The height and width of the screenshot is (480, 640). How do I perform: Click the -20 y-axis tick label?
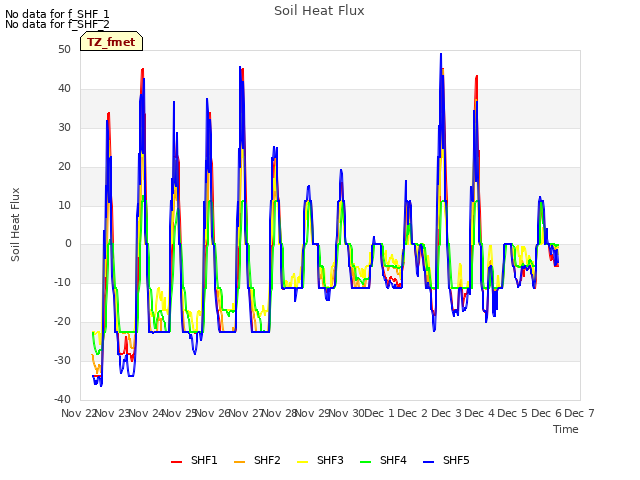pos(62,322)
